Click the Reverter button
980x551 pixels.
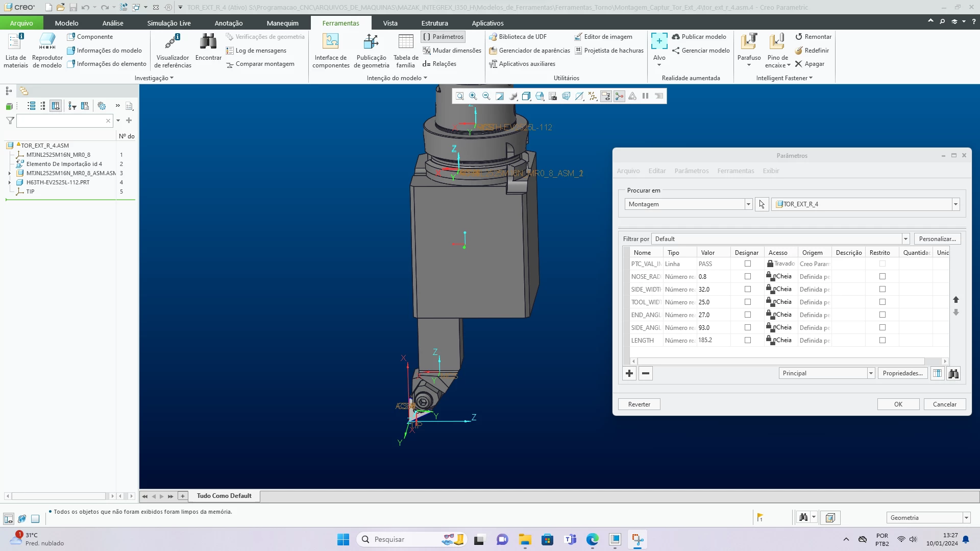pos(639,404)
